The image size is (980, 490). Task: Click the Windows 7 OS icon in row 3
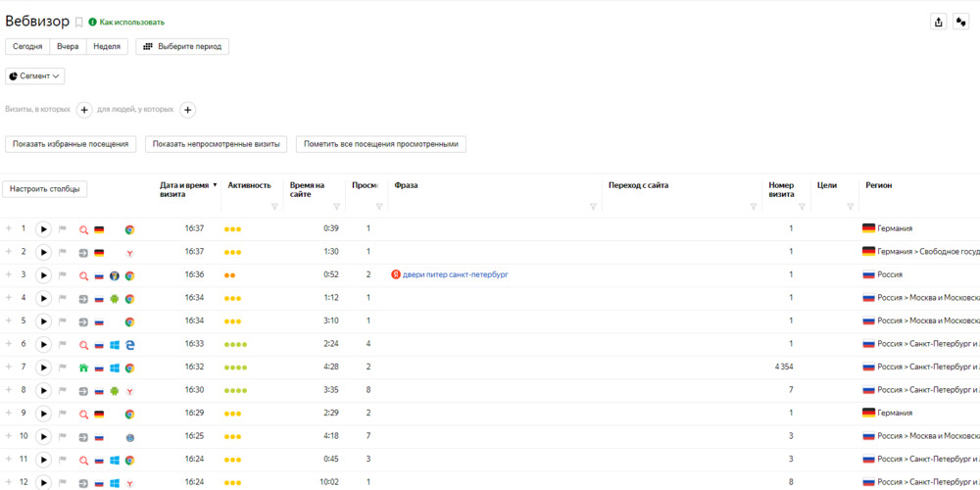pyautogui.click(x=115, y=275)
